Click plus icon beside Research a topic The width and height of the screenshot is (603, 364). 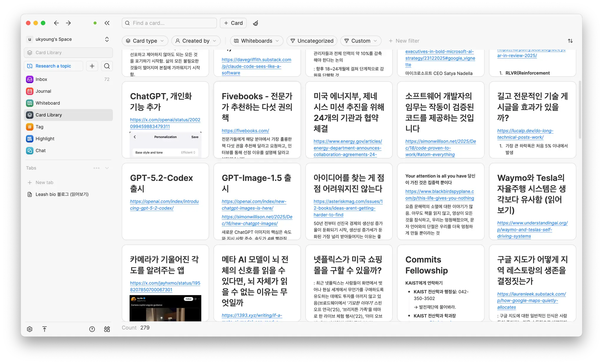click(92, 66)
